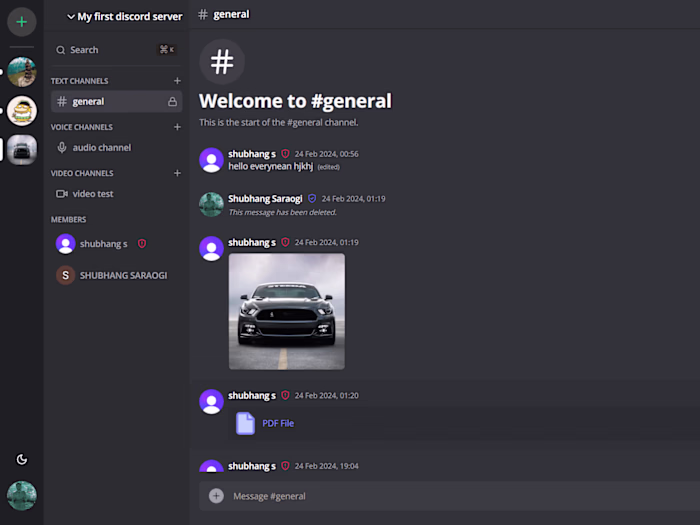
Task: Click the Search field in the sidebar
Action: click(116, 50)
